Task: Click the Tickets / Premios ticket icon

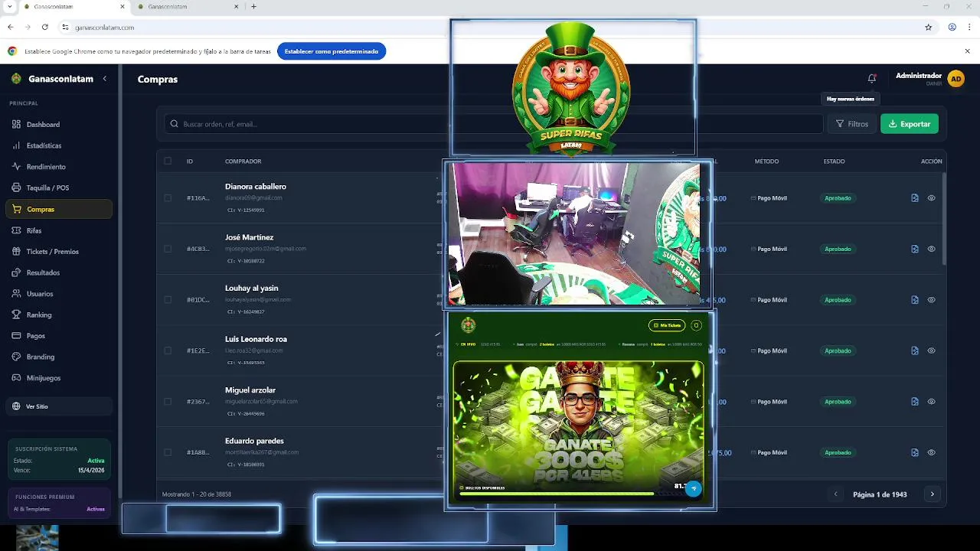Action: tap(17, 251)
